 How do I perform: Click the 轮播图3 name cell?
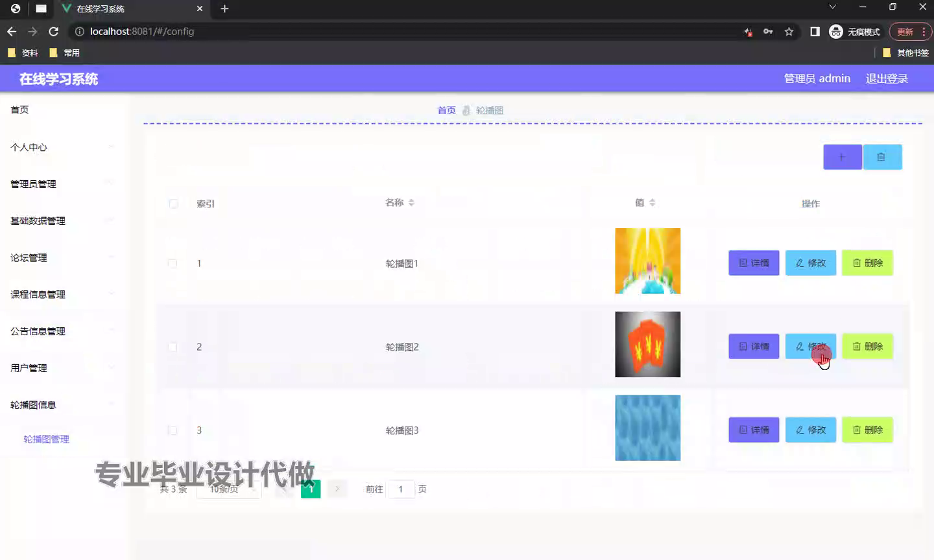402,430
